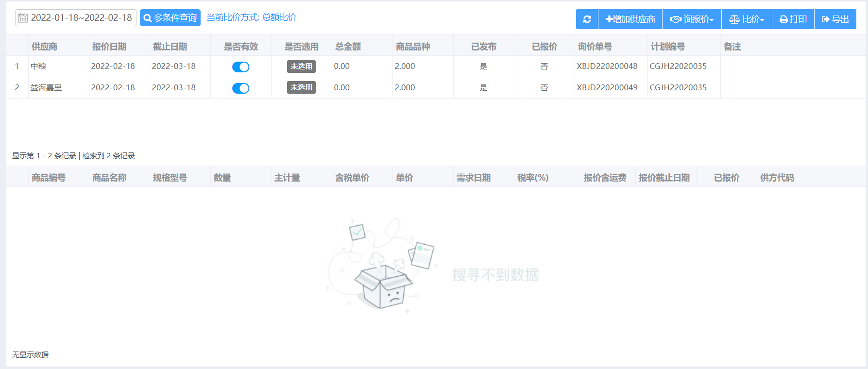Click inquiry number XBJD220200049
The image size is (868, 369).
point(607,88)
